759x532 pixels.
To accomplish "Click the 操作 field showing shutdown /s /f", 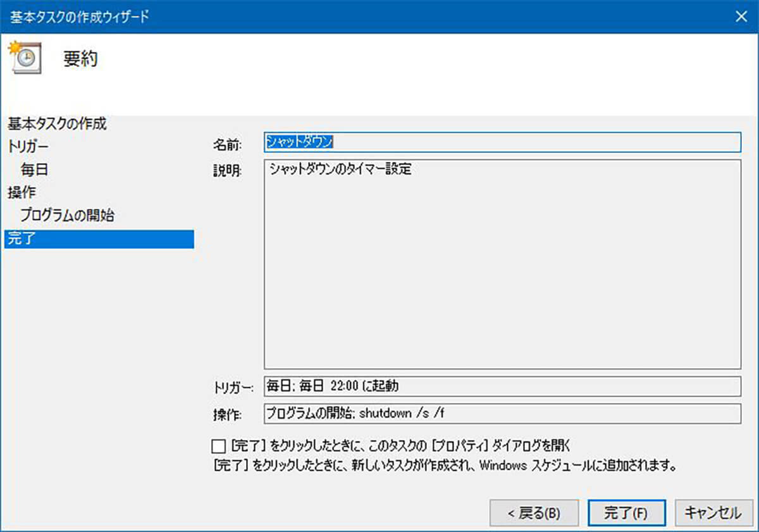I will 502,414.
